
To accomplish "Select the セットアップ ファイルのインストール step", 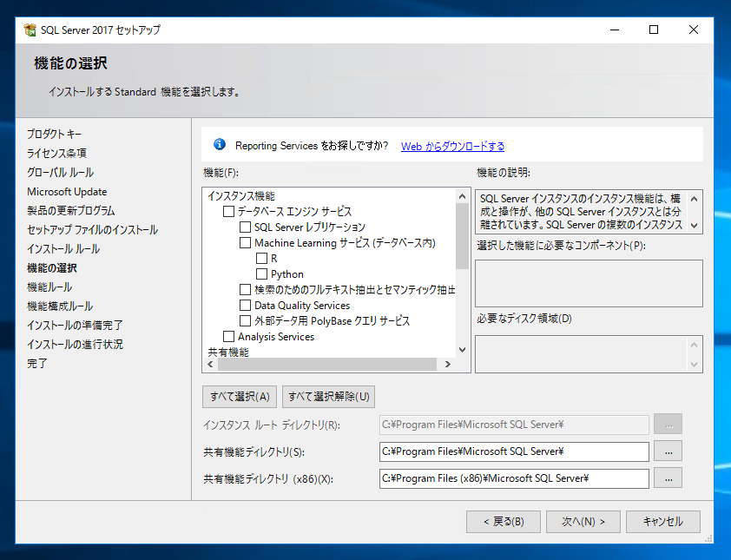I will [x=92, y=230].
